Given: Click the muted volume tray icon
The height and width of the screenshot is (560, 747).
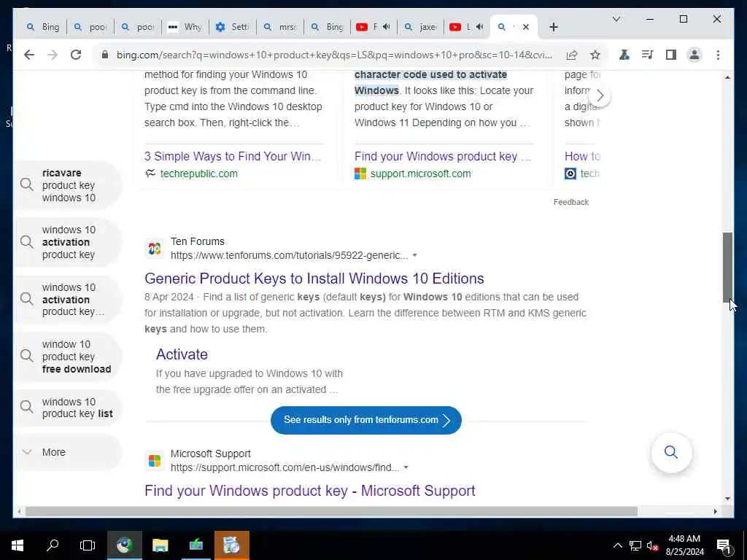Looking at the screenshot, I should [652, 545].
